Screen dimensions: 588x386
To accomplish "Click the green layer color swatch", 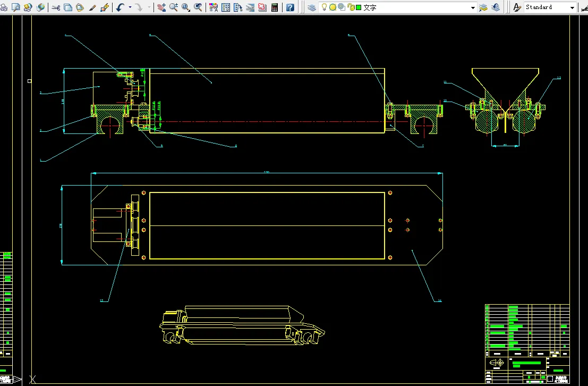I will click(x=359, y=7).
